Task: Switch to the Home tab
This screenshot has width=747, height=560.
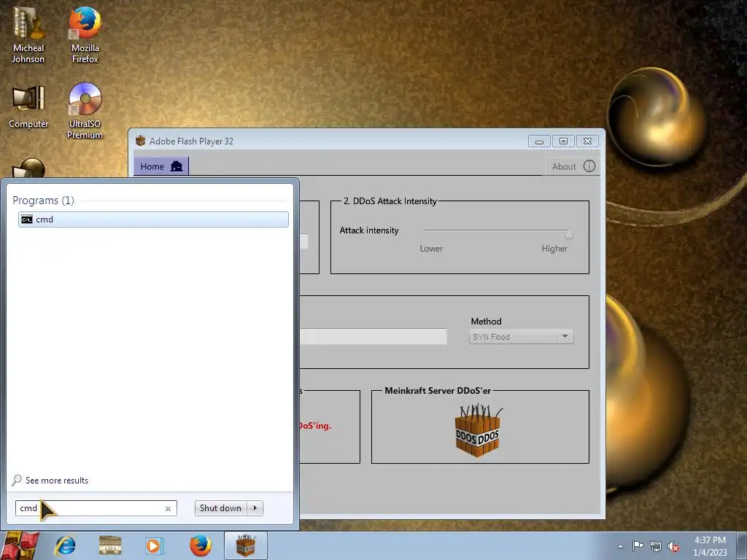Action: (x=161, y=166)
